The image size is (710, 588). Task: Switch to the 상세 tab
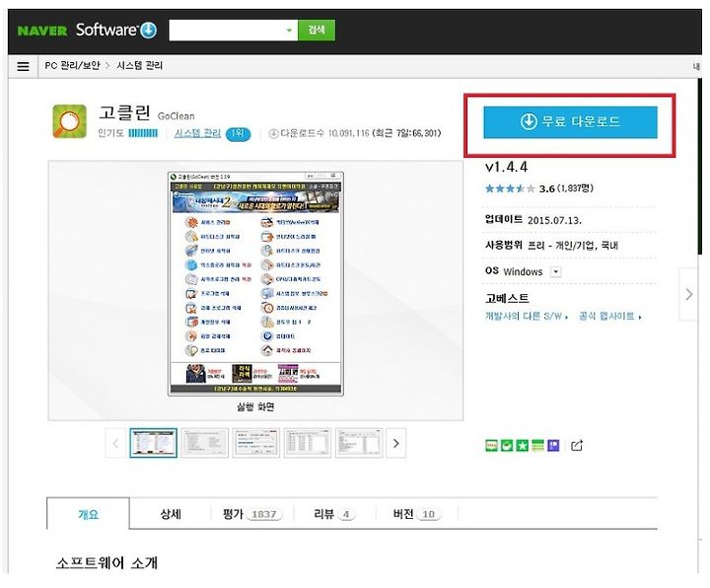click(171, 514)
